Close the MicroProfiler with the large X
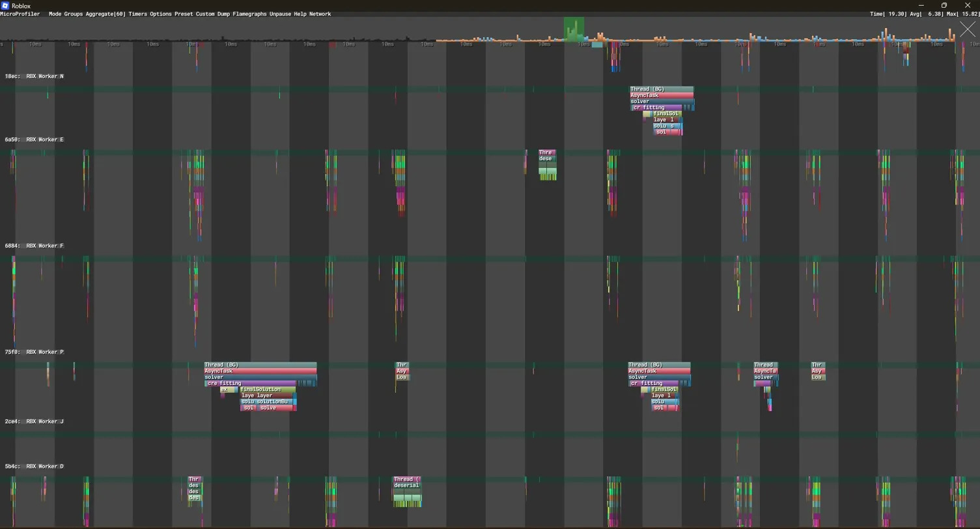Screen dimensions: 980x529 (x=968, y=29)
